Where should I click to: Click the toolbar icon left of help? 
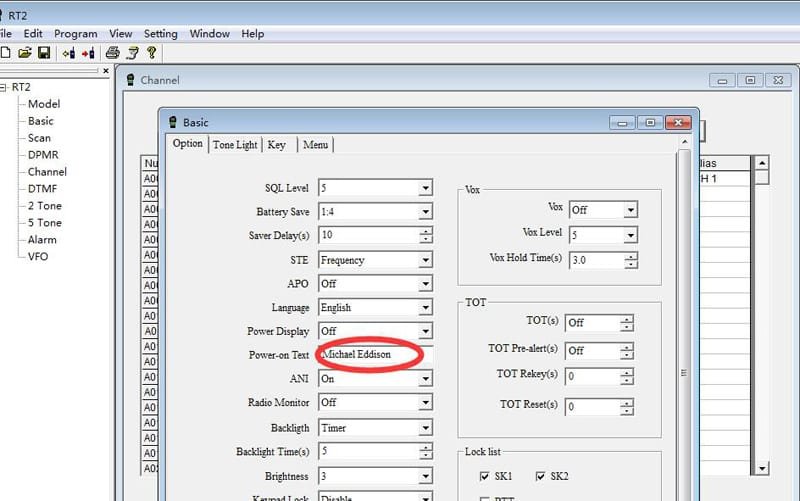[x=133, y=53]
